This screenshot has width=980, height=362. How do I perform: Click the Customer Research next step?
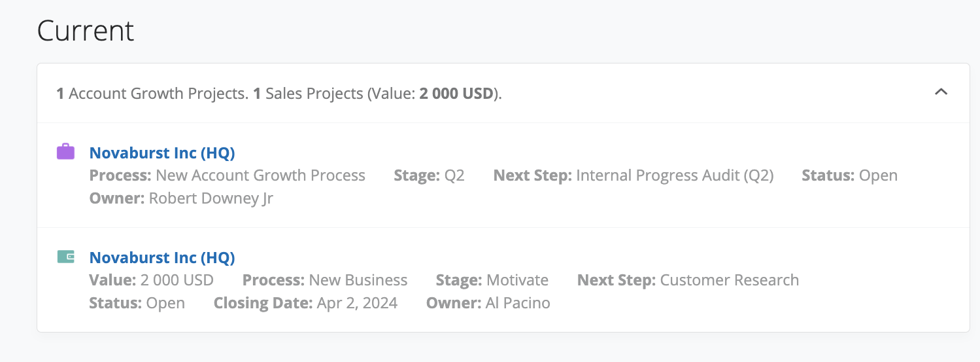[x=730, y=280]
